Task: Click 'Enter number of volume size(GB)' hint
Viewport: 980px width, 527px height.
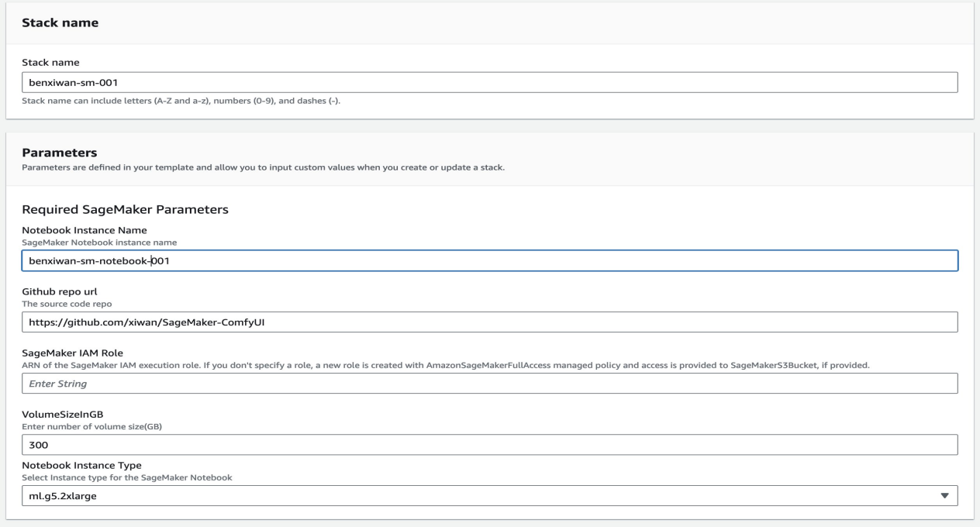Action: pos(91,426)
